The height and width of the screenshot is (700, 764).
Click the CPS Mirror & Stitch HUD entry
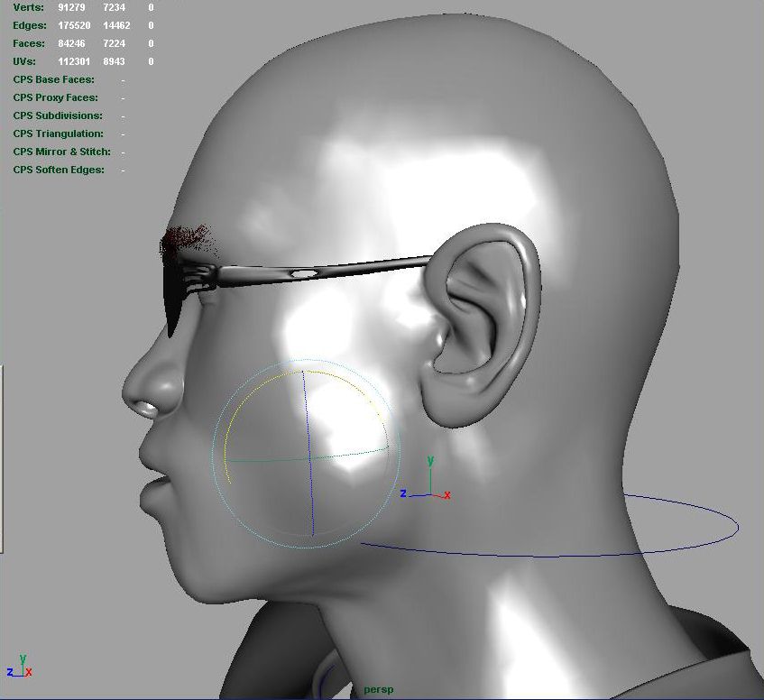click(x=61, y=152)
